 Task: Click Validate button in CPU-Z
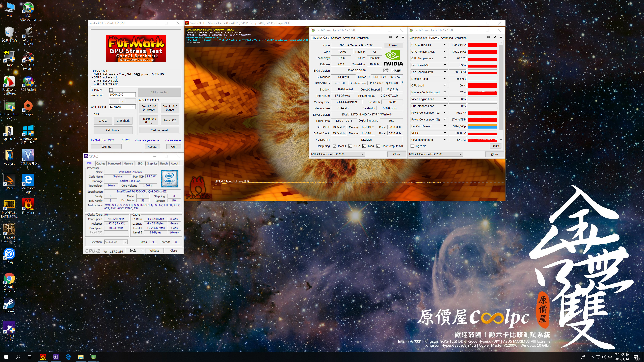coord(154,251)
